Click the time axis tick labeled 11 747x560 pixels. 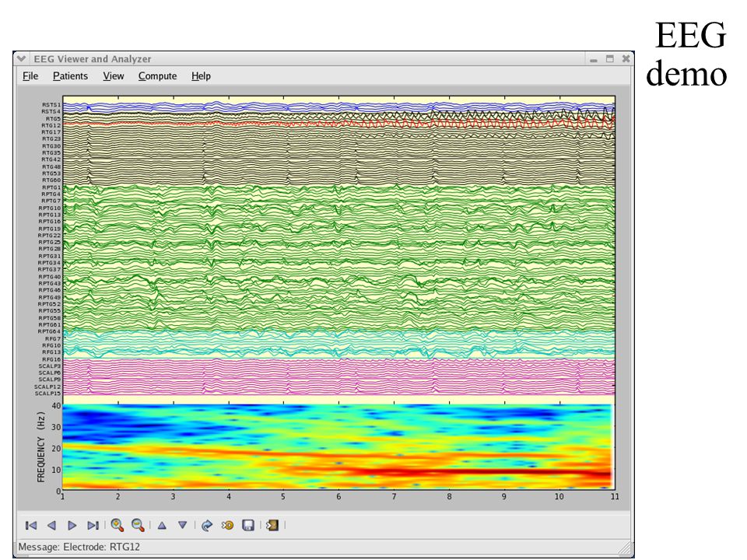[x=615, y=497]
